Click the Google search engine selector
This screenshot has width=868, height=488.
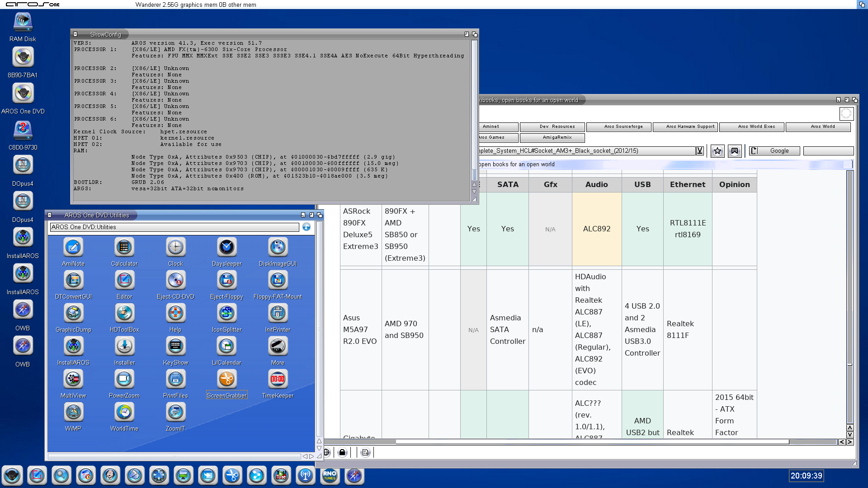(x=774, y=151)
